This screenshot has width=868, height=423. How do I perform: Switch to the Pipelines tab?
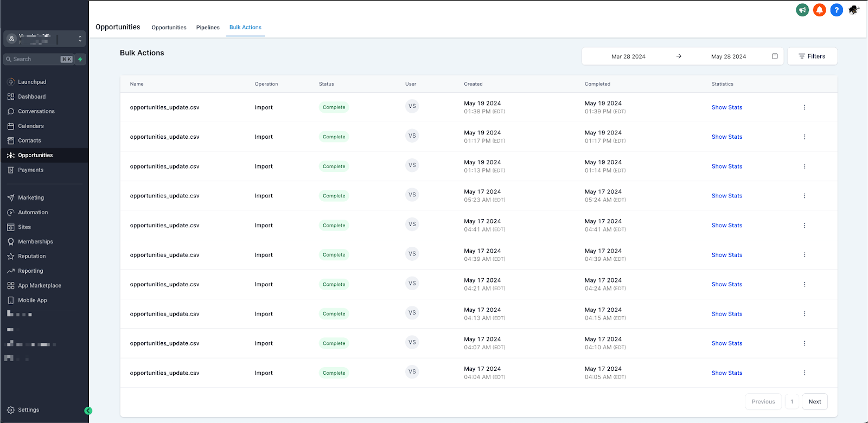point(208,27)
